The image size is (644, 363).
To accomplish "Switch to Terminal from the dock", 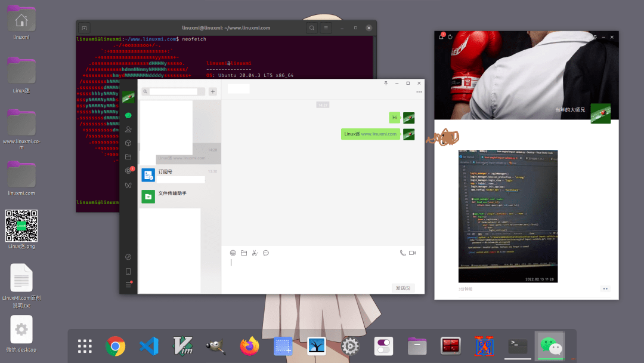I will (518, 346).
